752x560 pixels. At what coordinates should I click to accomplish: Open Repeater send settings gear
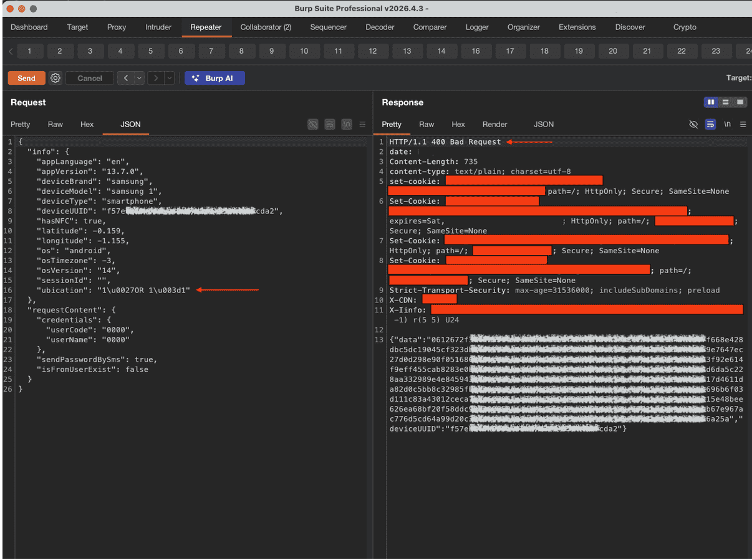tap(55, 78)
